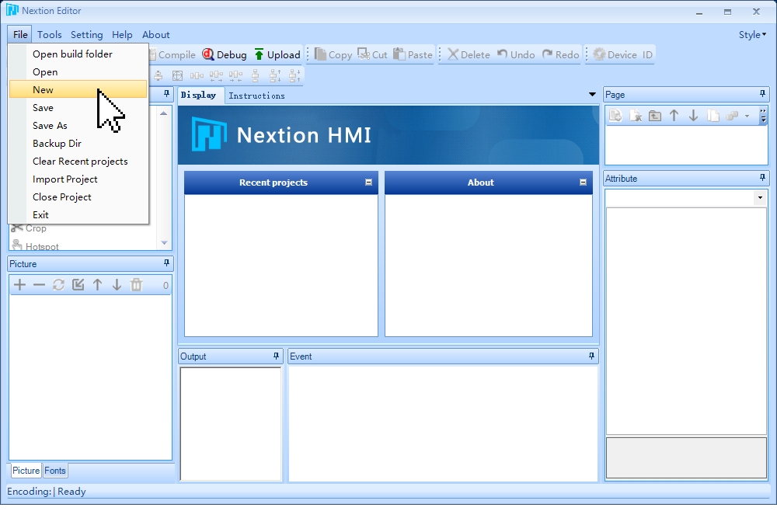Viewport: 777px width, 532px height.
Task: Toggle the pin on Picture panel
Action: tap(166, 263)
